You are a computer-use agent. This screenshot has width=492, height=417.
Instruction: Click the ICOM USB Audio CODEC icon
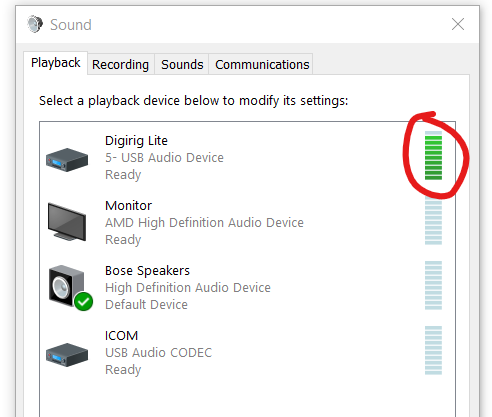coord(67,355)
